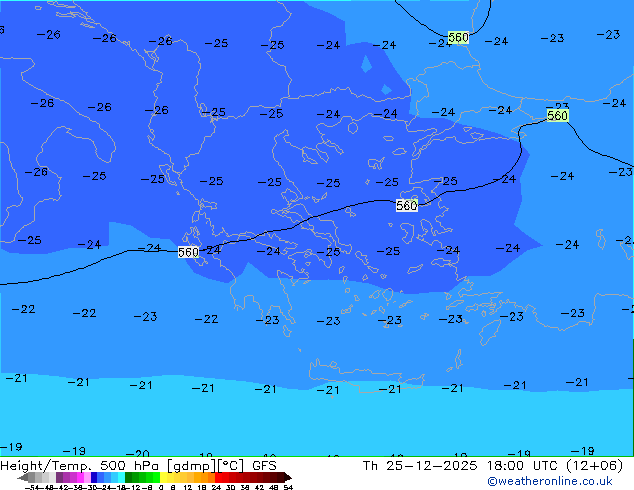Click the '-20' temperature value at the bottom
The width and height of the screenshot is (634, 490).
coord(138,453)
